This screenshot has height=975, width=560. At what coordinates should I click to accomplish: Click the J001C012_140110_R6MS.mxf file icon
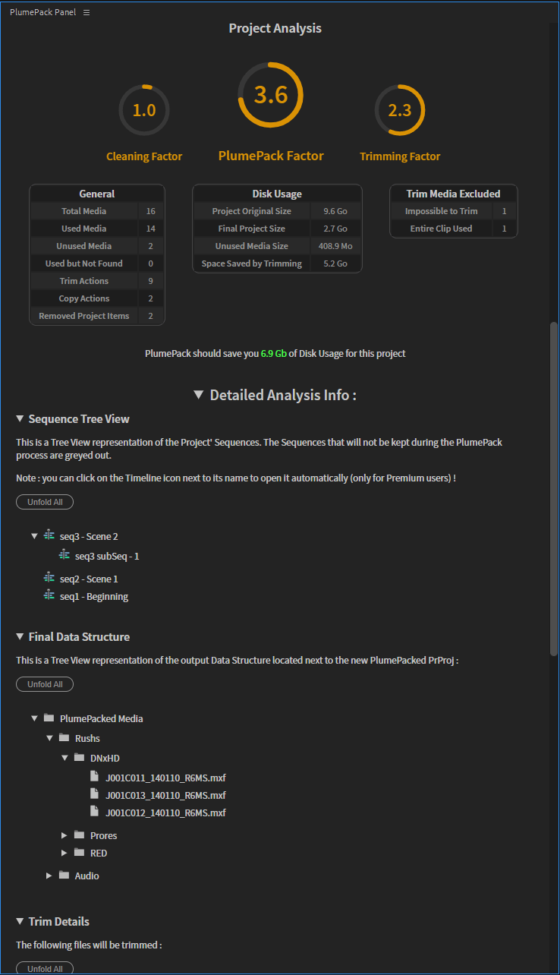[94, 811]
